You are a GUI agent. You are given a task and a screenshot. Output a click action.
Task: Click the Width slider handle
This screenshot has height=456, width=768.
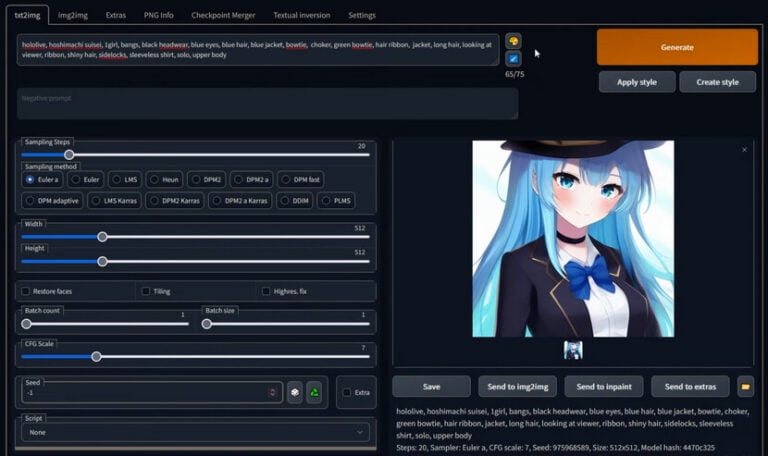pyautogui.click(x=102, y=237)
